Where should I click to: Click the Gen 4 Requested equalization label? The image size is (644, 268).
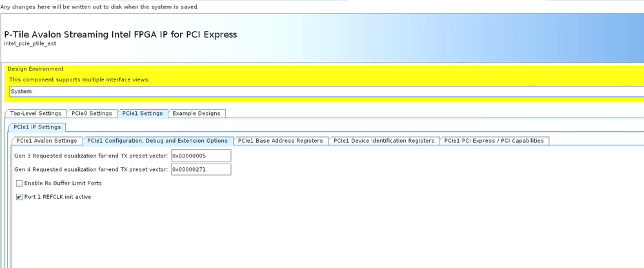(x=91, y=169)
